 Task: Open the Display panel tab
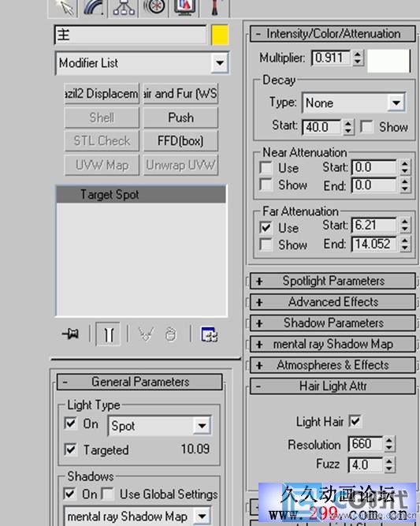pos(184,7)
